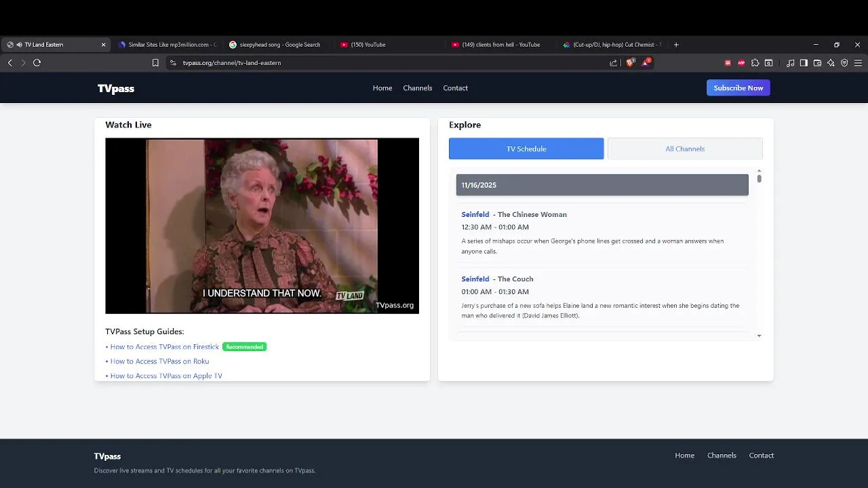
Task: Switch to the (150) YouTube tab
Action: tap(390, 45)
